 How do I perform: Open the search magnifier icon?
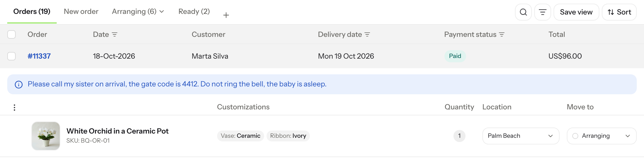pos(523,12)
